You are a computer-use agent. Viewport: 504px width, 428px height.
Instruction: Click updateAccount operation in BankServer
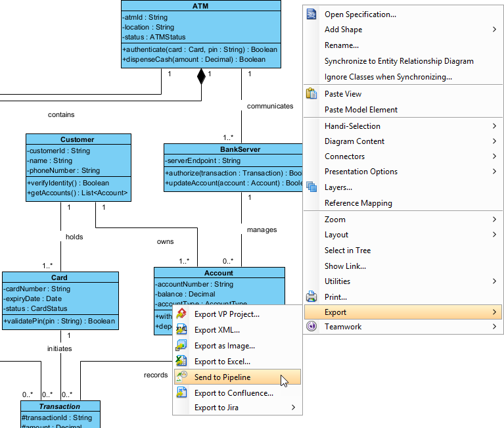[x=234, y=183]
